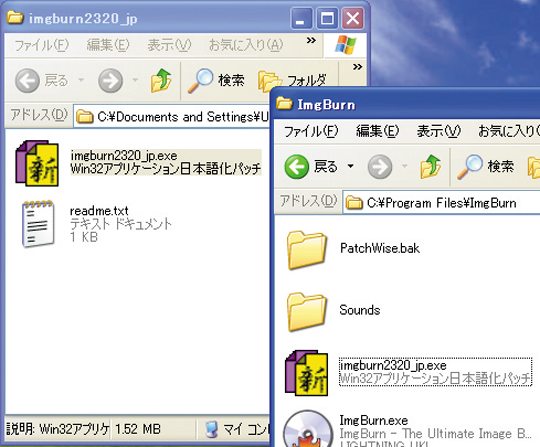Expand menu bar overflow chevron in left window
This screenshot has height=447, width=540.
tap(311, 41)
